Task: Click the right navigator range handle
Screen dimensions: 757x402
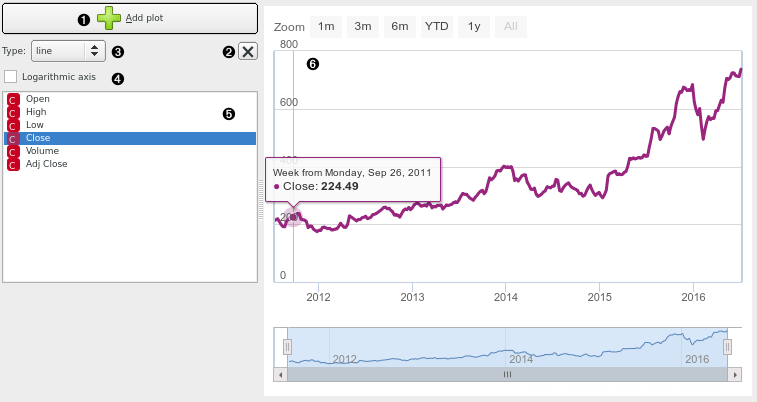Action: pos(728,347)
